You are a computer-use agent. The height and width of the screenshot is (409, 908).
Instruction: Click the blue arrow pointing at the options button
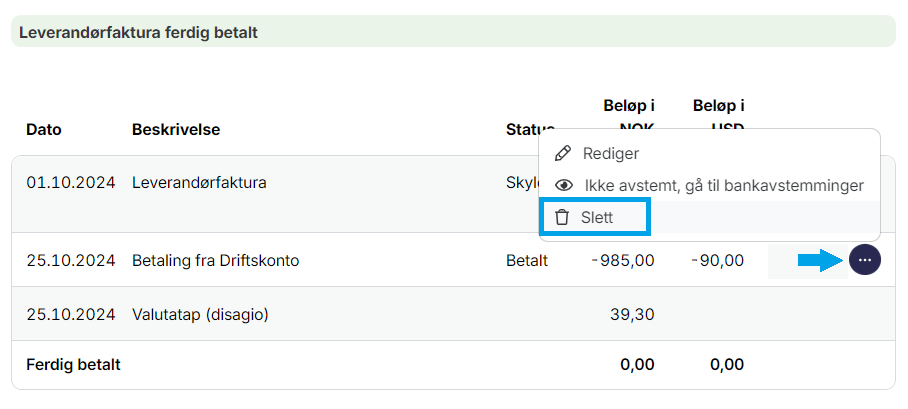(x=820, y=261)
